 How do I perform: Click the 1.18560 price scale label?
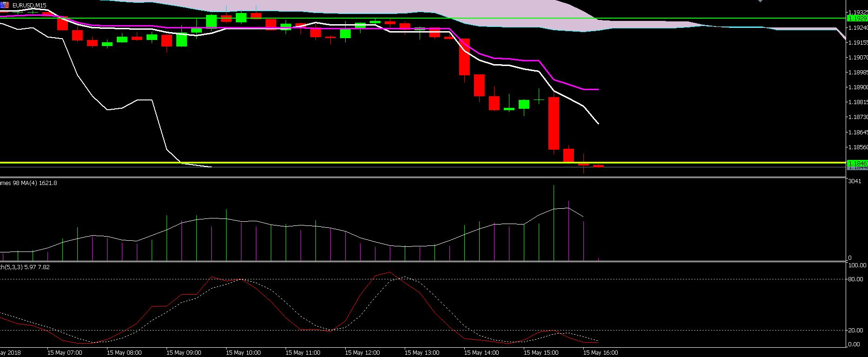click(858, 147)
